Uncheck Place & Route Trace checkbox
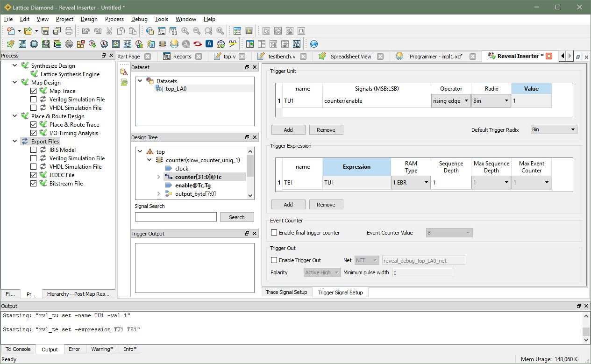The height and width of the screenshot is (364, 591). (33, 125)
